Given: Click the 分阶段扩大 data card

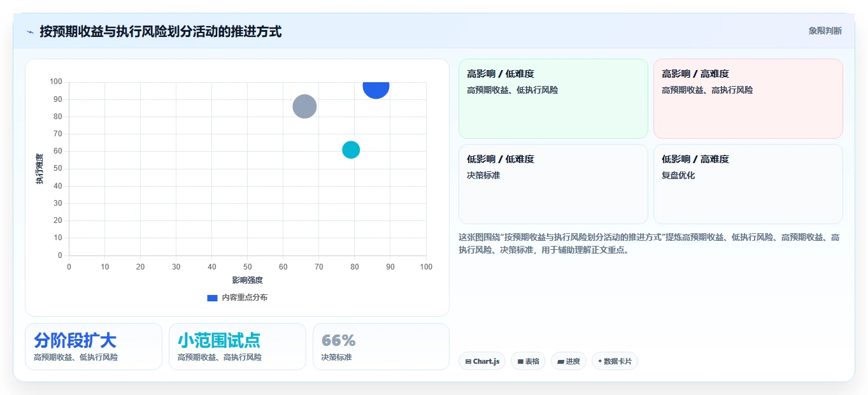Looking at the screenshot, I should tap(94, 347).
